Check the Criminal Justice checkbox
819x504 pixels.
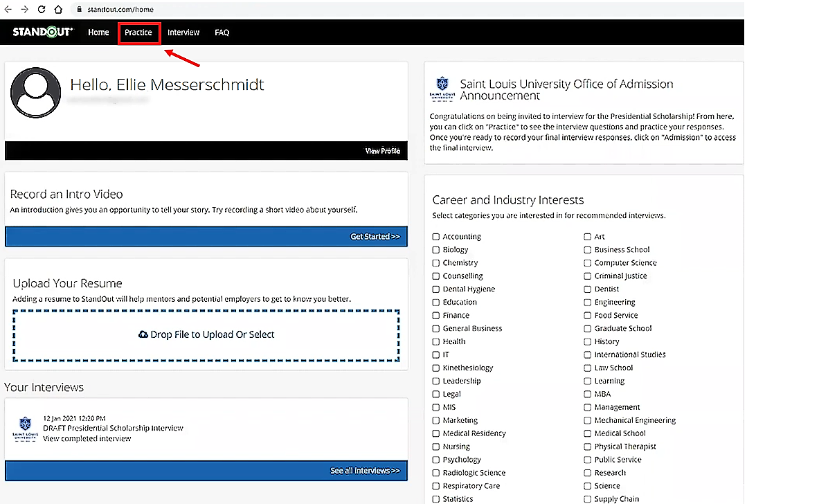[x=588, y=276]
